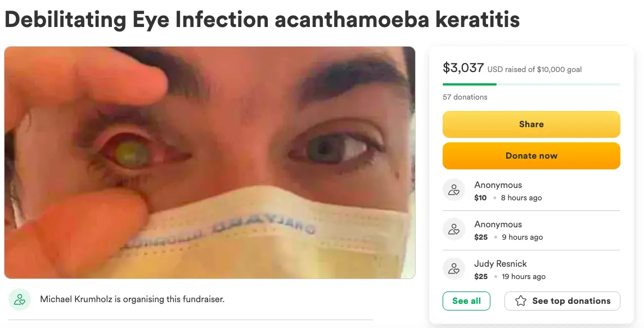This screenshot has width=644, height=328.
Task: Click the 19 hours ago timestamp
Action: (524, 276)
